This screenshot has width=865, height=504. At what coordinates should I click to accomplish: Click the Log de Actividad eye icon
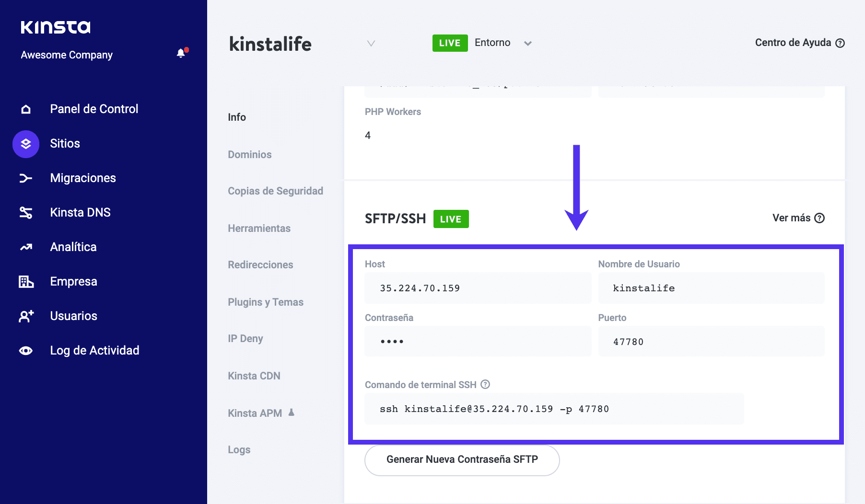pyautogui.click(x=26, y=351)
